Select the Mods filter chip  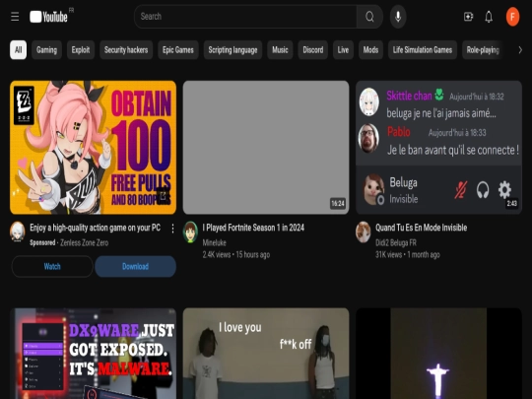coord(370,50)
